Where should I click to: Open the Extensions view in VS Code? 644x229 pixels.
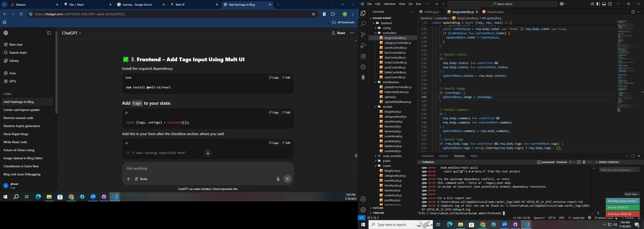pyautogui.click(x=363, y=56)
